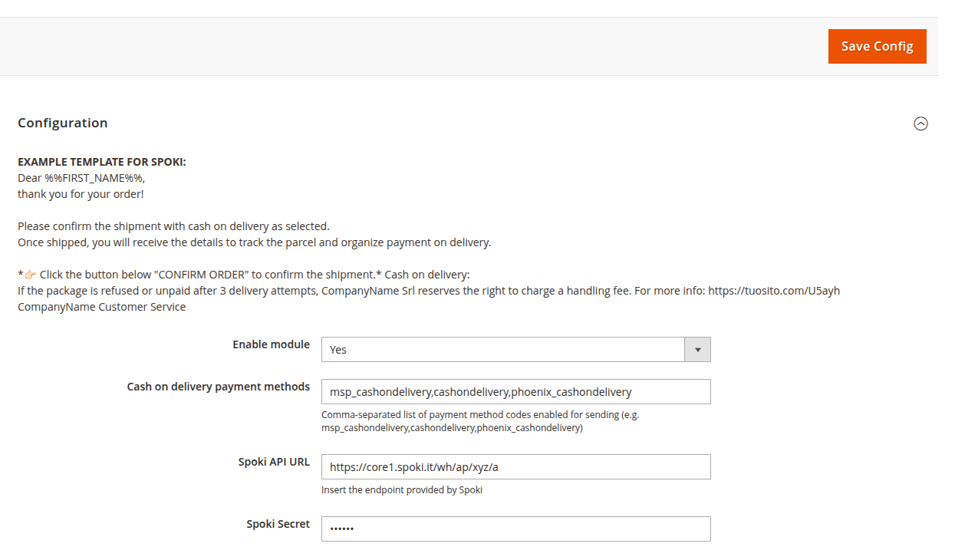
Task: Click the 'Enable module' label
Action: point(271,344)
